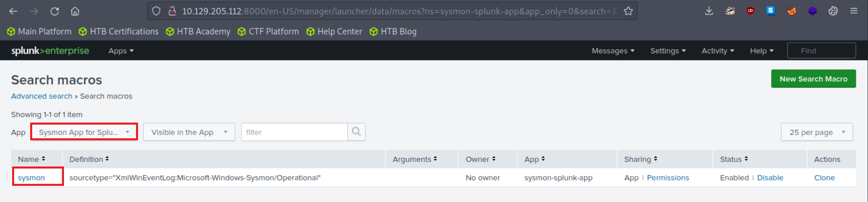Open the Settings menu

[x=668, y=51]
